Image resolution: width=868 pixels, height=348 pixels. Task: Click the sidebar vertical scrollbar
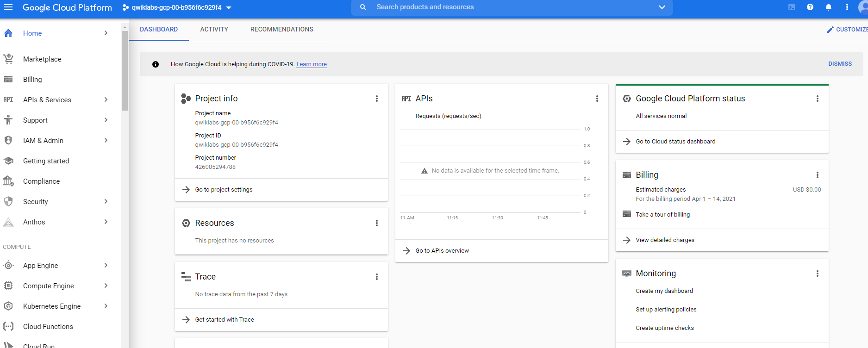[x=125, y=71]
